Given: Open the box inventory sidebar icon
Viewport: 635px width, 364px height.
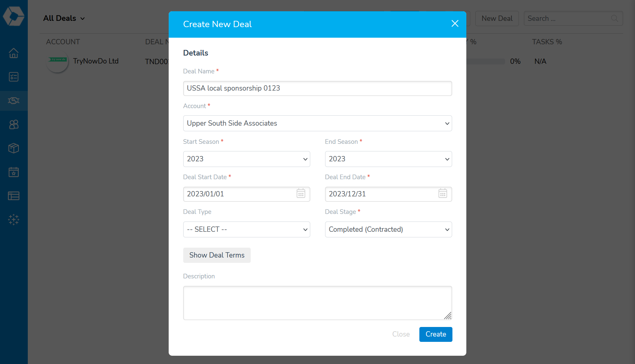Looking at the screenshot, I should (14, 148).
